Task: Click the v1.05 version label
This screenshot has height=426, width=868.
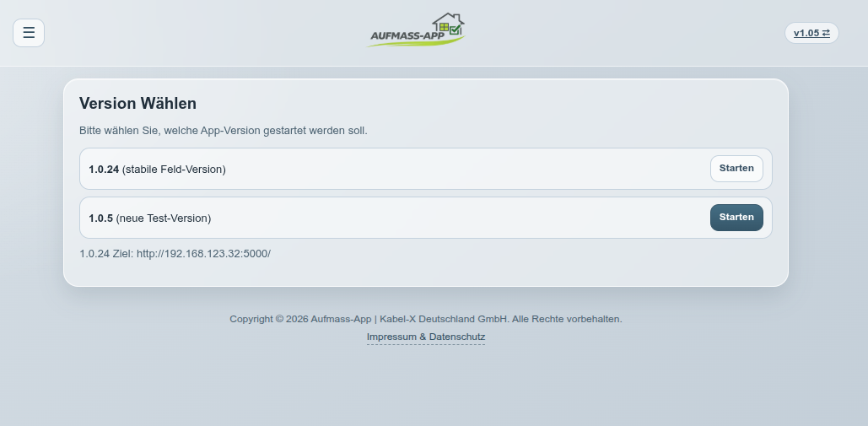Action: [x=806, y=33]
